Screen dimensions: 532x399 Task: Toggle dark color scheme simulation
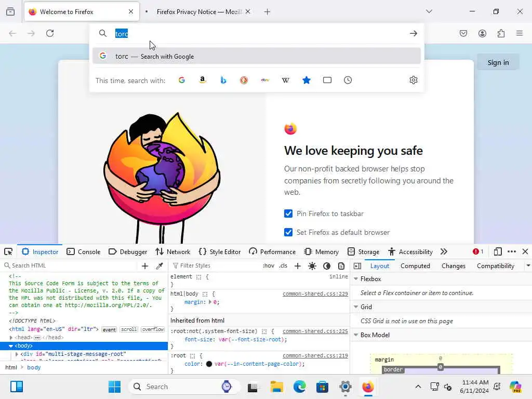click(327, 265)
